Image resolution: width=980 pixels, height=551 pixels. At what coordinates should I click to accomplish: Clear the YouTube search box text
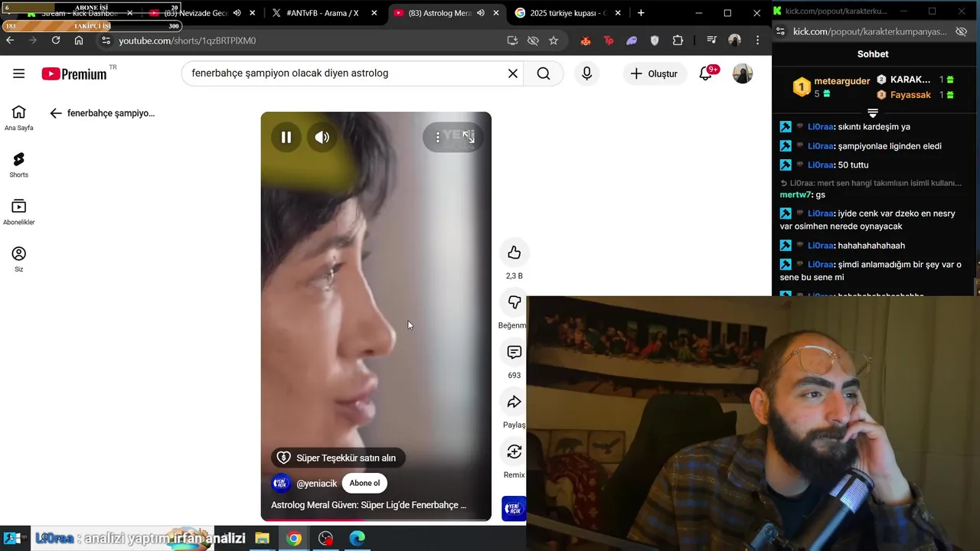pos(513,73)
